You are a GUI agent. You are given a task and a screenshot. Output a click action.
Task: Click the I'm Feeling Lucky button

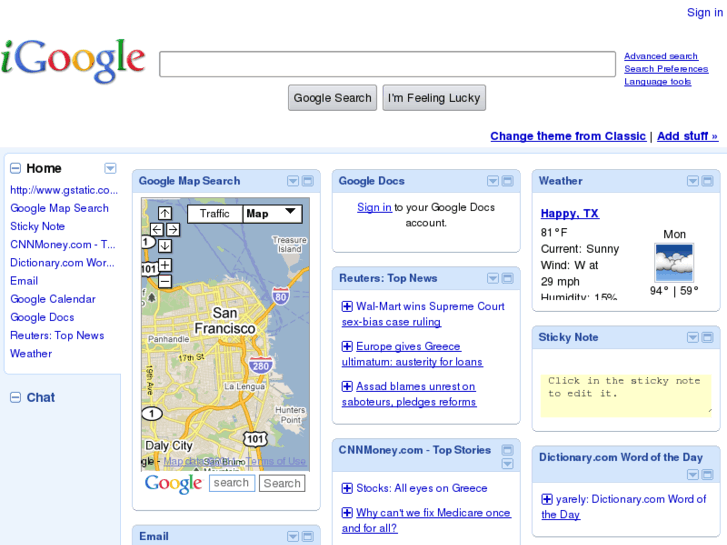click(434, 98)
